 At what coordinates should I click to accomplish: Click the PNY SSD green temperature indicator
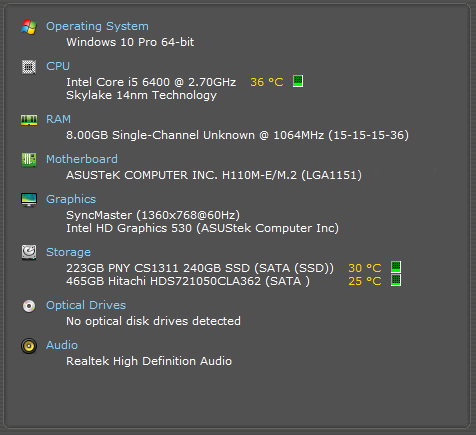click(396, 267)
